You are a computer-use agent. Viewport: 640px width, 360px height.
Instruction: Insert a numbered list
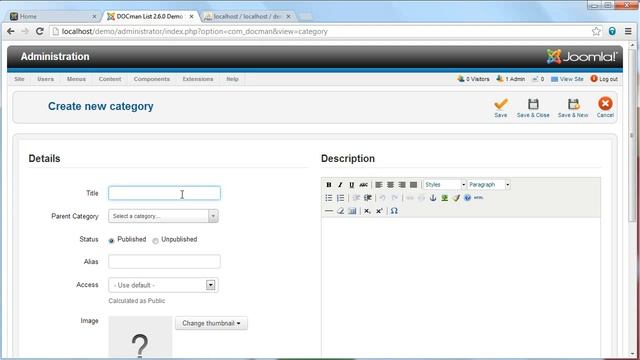click(x=340, y=198)
